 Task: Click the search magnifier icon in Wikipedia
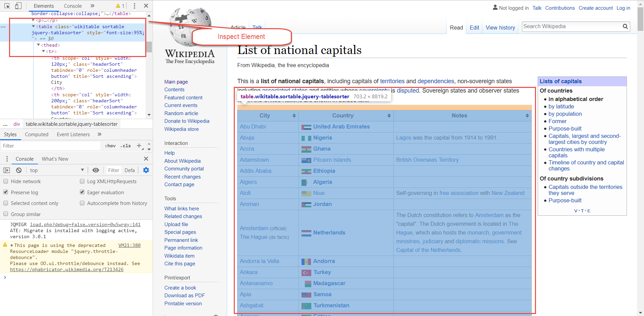point(625,27)
